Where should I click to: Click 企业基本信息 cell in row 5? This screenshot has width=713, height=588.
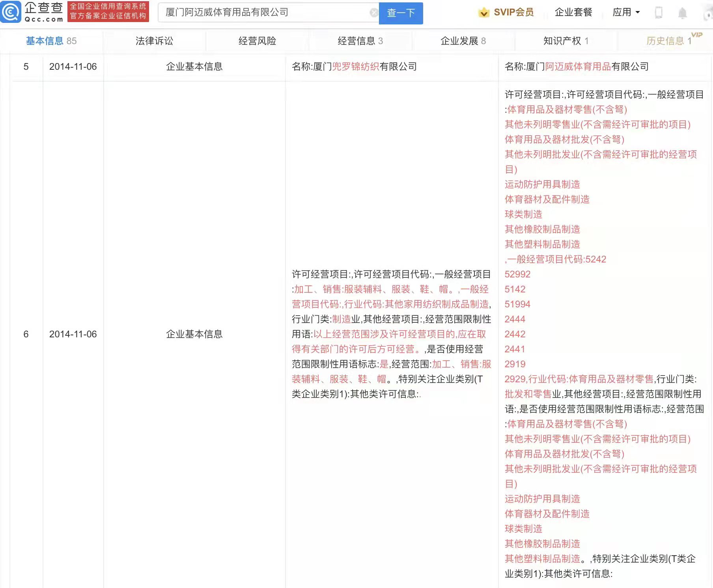pos(194,67)
